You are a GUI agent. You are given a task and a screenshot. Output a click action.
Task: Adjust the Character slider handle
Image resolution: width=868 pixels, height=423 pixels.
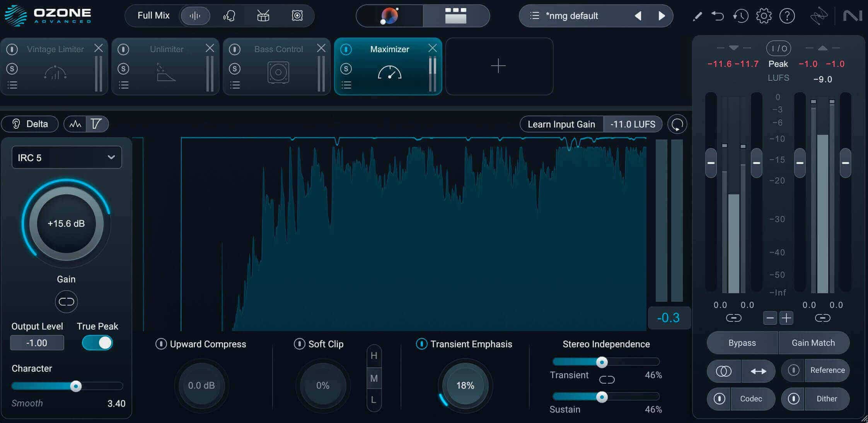pos(76,386)
